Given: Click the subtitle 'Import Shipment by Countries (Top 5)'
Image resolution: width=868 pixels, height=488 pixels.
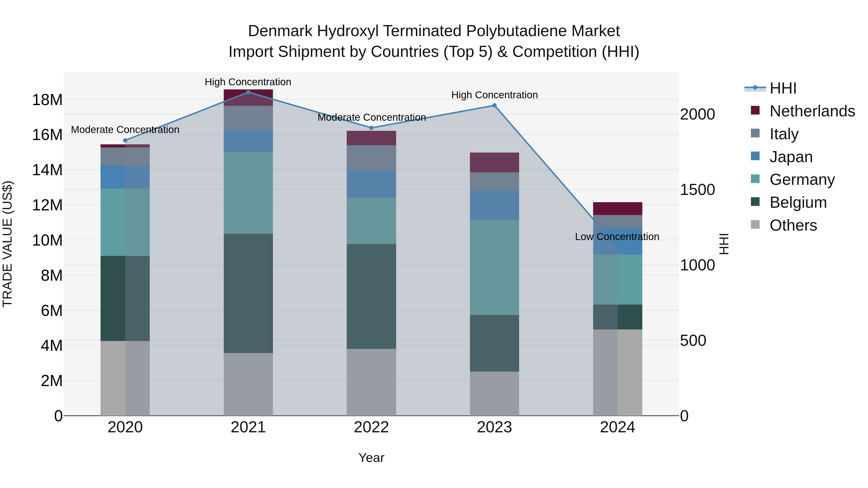Looking at the screenshot, I should point(360,52).
